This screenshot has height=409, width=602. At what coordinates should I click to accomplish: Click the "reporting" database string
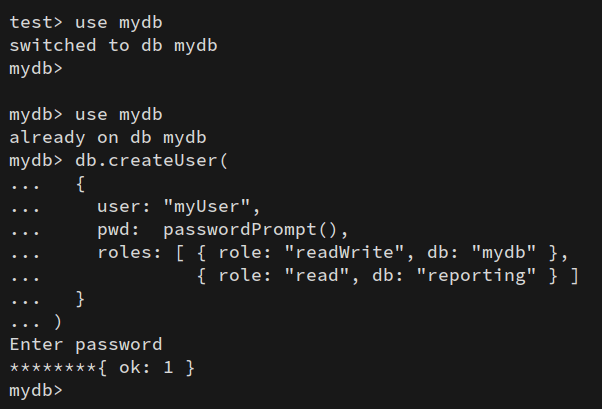[x=487, y=276]
